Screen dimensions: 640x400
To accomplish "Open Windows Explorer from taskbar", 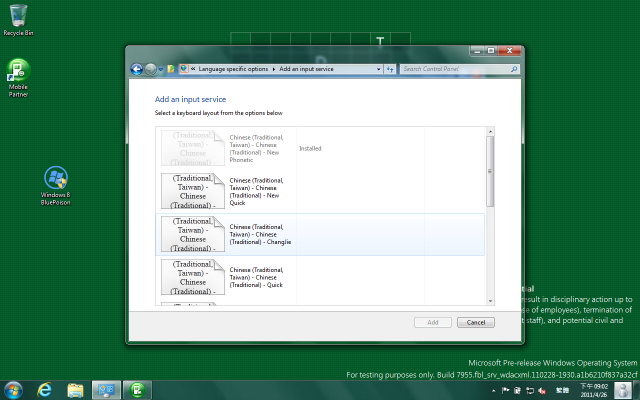I will [x=76, y=391].
